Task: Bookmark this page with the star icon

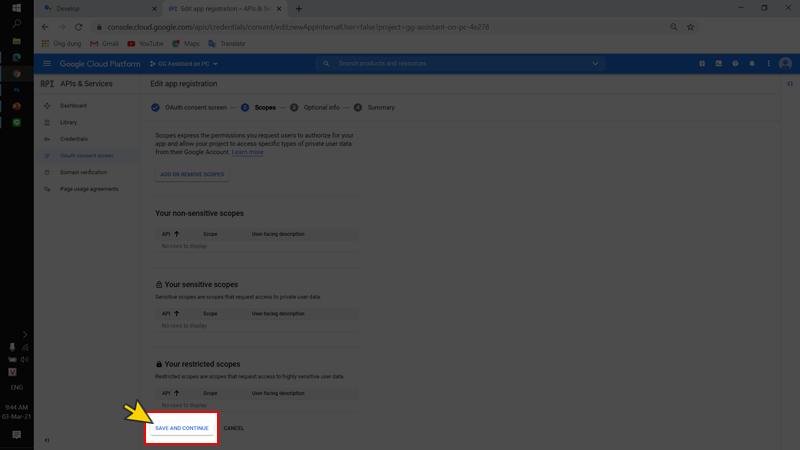Action: [x=690, y=27]
